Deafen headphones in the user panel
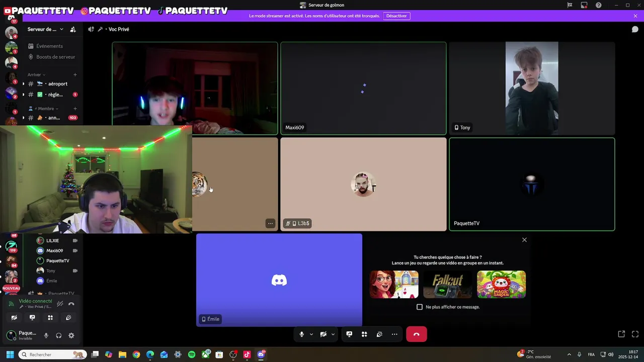Viewport: 644px width, 362px height. (58, 335)
